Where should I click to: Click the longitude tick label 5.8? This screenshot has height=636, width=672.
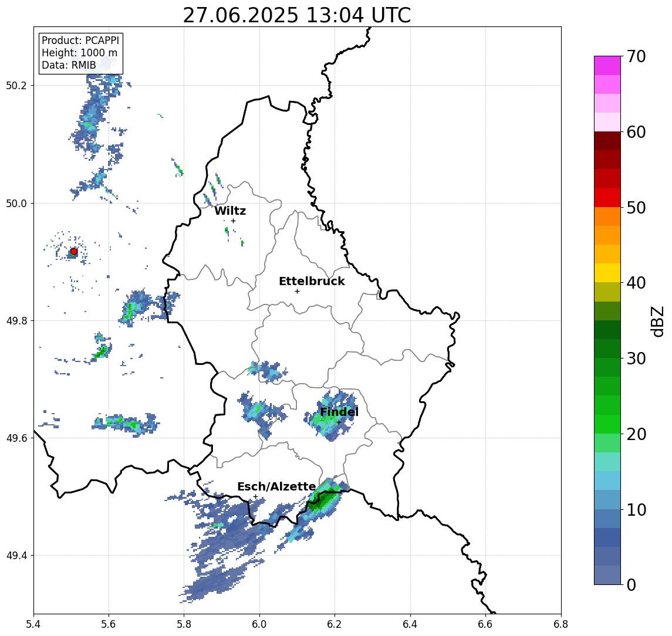coord(184,624)
